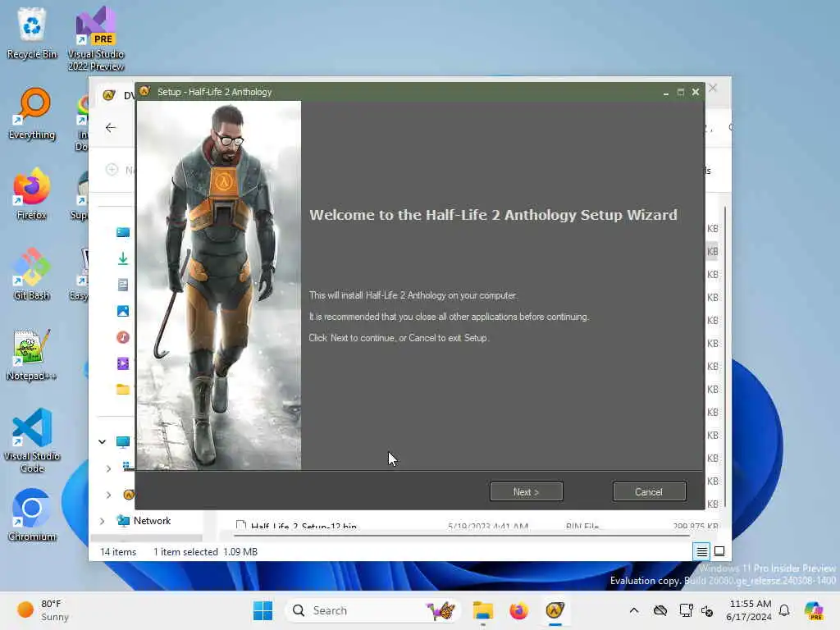This screenshot has height=630, width=840.
Task: Close the File Explorer window
Action: click(713, 88)
